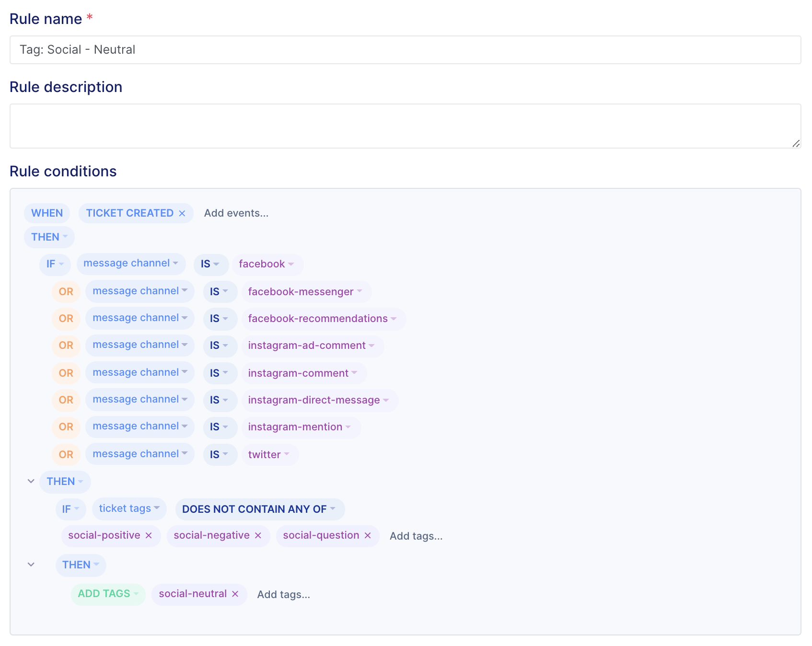Remove the social-question tag
Image resolution: width=812 pixels, height=646 pixels.
coord(368,535)
